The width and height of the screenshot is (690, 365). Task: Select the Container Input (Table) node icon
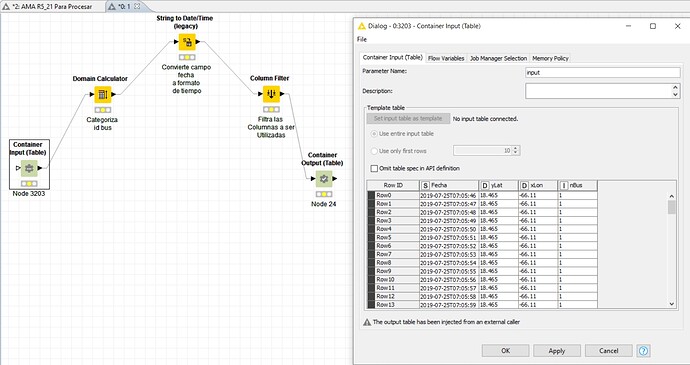29,168
